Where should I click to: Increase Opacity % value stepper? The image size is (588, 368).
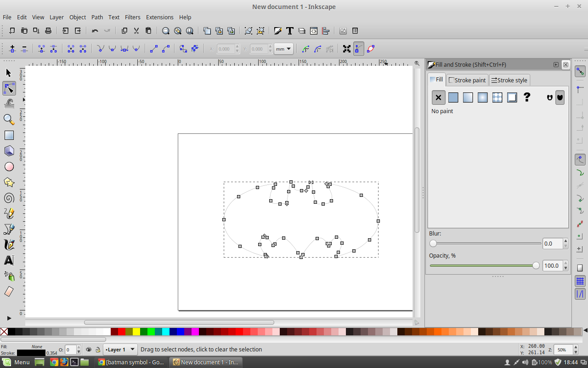pyautogui.click(x=565, y=263)
